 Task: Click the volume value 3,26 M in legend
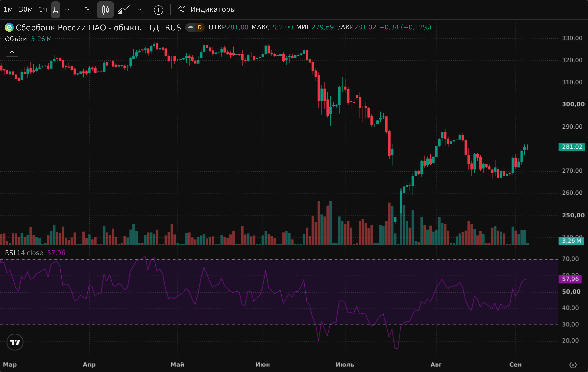tap(41, 39)
